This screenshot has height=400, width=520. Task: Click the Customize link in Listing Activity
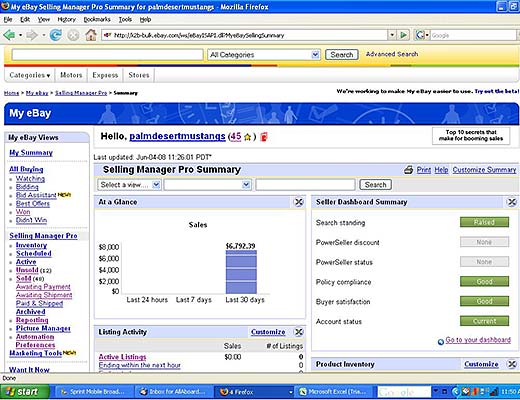(268, 332)
